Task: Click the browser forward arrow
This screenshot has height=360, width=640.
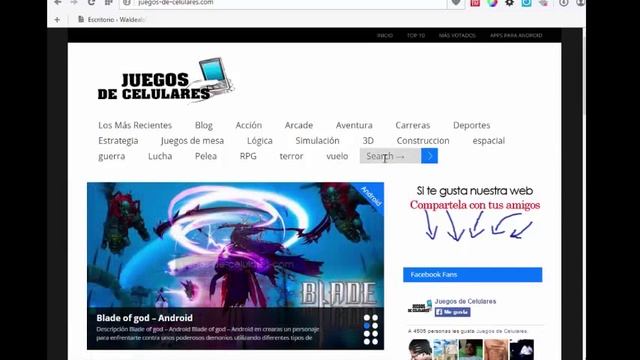Action: (74, 2)
